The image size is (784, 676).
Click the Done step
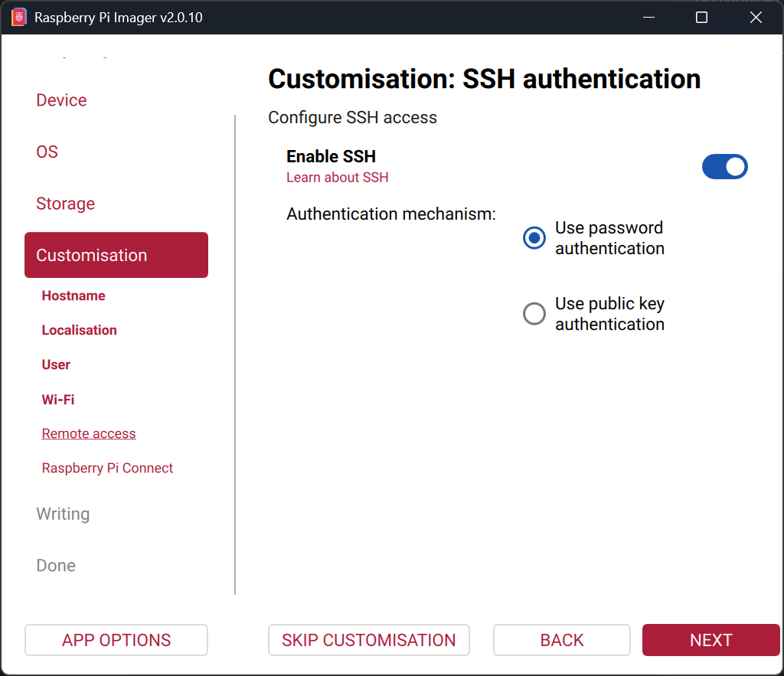(56, 566)
